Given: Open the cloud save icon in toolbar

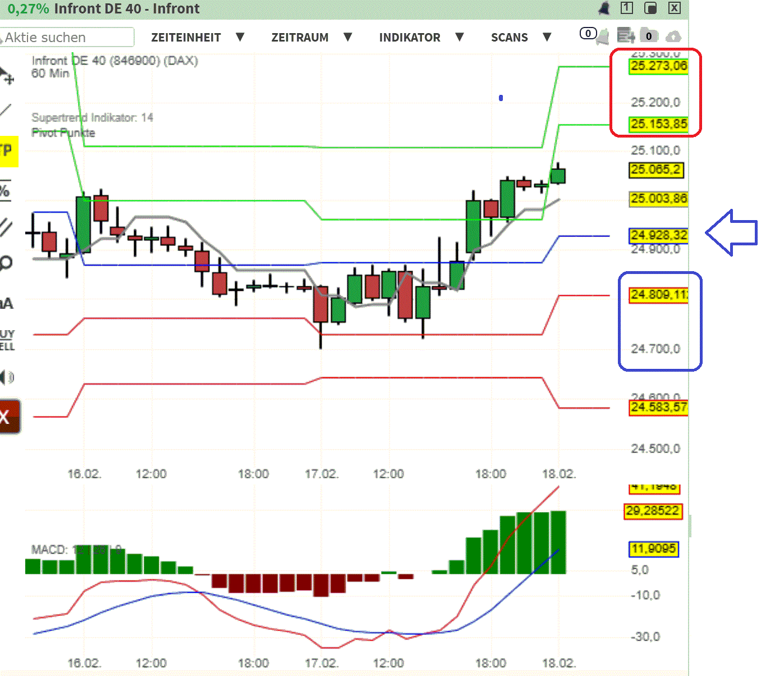Looking at the screenshot, I should pyautogui.click(x=673, y=36).
